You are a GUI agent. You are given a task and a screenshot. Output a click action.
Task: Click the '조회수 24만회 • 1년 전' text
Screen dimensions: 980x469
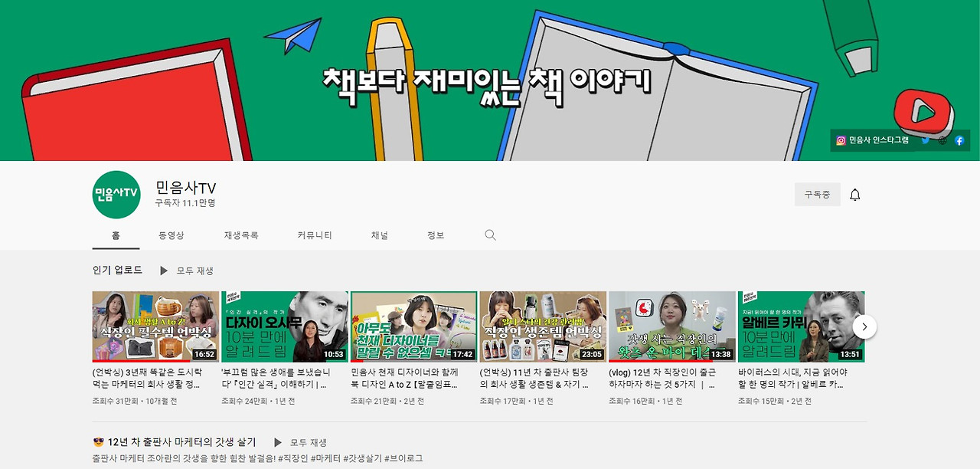(x=260, y=401)
